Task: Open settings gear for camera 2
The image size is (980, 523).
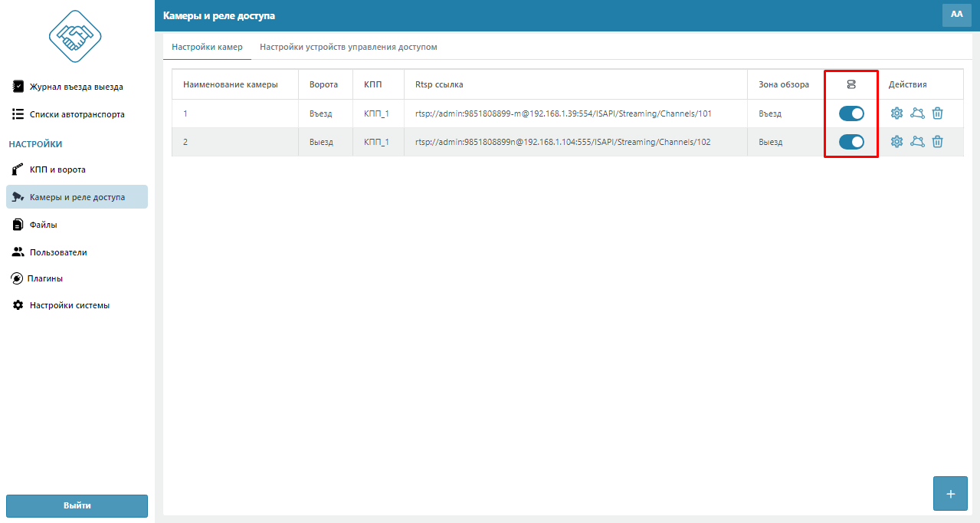Action: click(x=896, y=142)
